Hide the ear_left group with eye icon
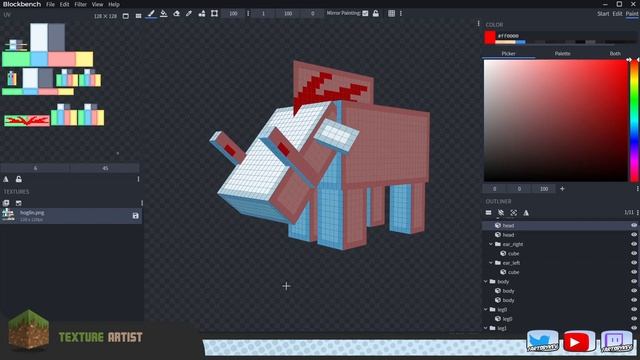 point(633,263)
